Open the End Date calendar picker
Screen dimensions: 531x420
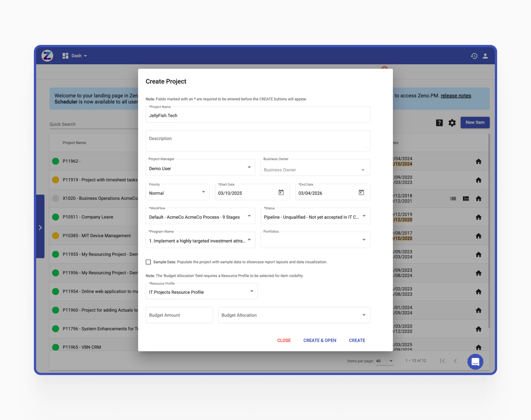pos(361,192)
